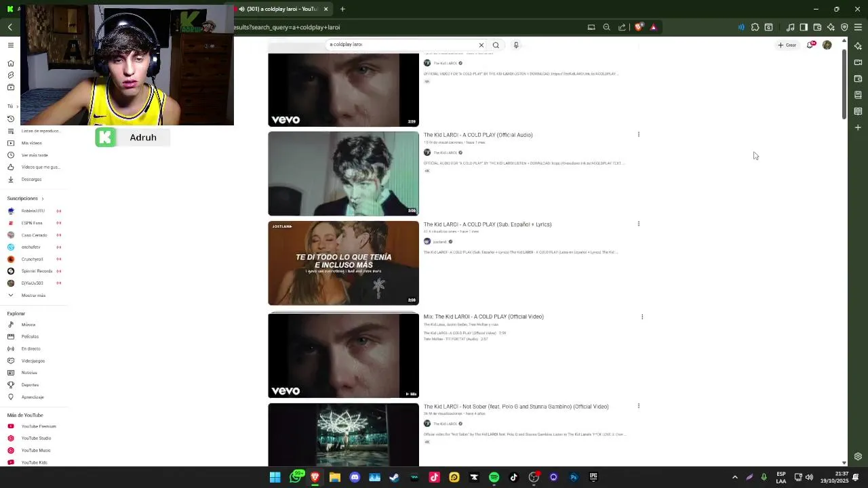Open 'Mix: The Kid LAROI - A COLD PLAY' title

pyautogui.click(x=484, y=317)
